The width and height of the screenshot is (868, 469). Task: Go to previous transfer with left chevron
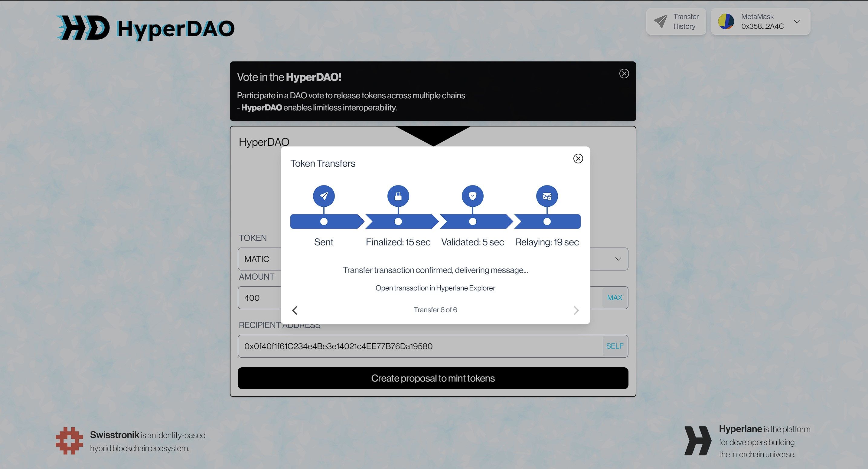tap(295, 310)
